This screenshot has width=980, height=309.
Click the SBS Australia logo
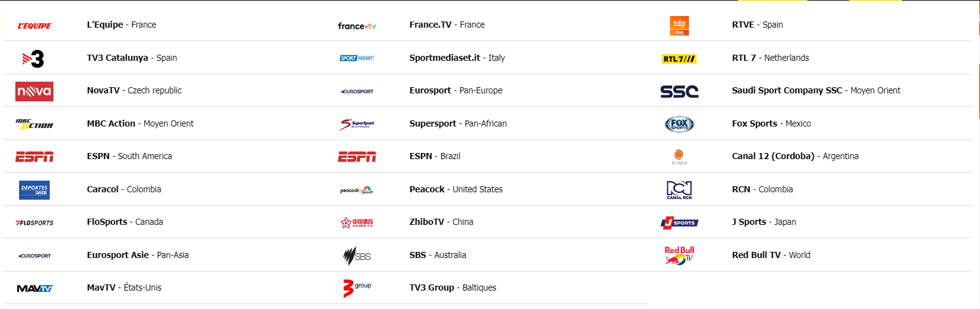(x=357, y=256)
